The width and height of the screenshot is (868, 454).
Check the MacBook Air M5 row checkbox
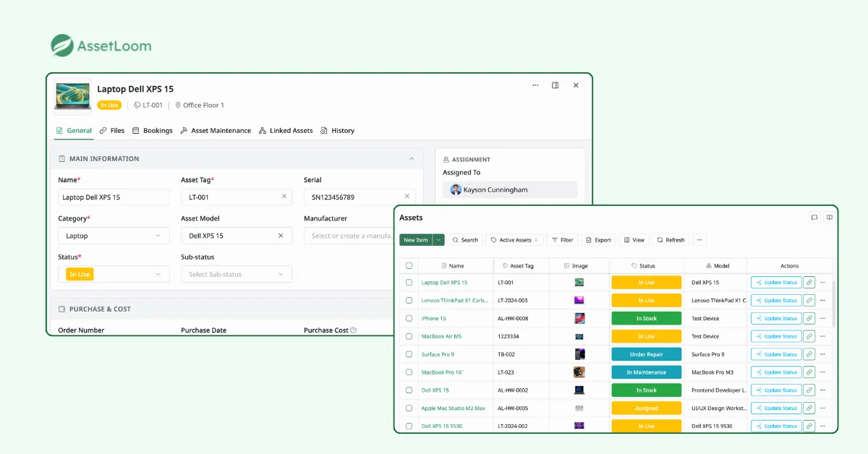point(409,336)
